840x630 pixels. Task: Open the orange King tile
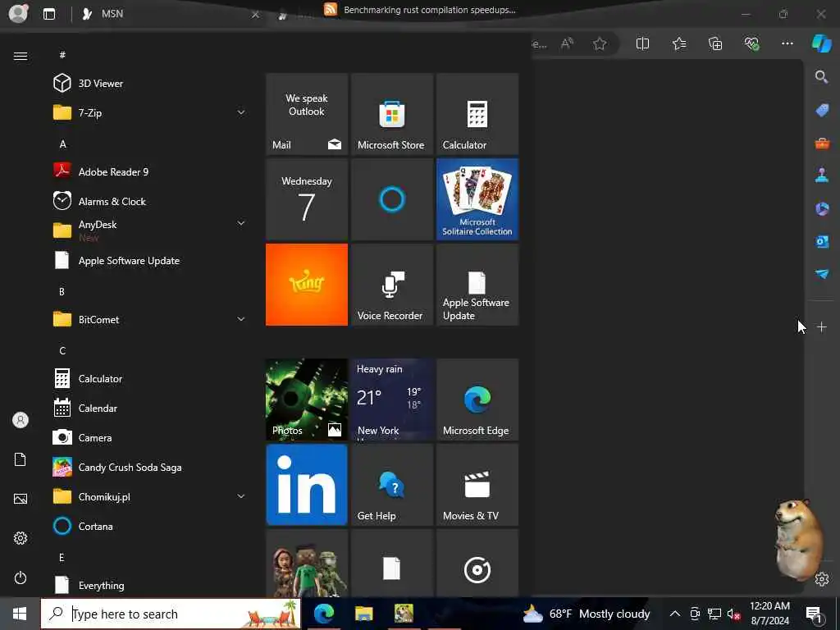307,285
